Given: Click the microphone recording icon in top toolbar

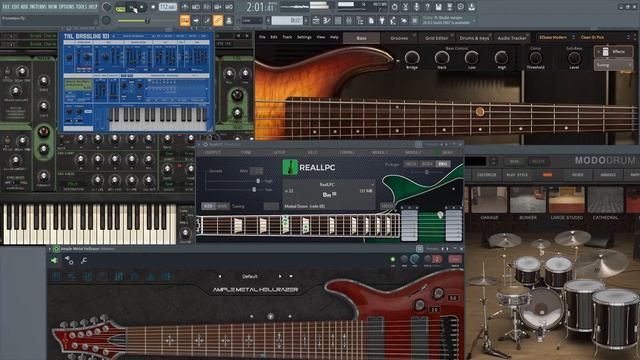Looking at the screenshot, I should point(416,7).
